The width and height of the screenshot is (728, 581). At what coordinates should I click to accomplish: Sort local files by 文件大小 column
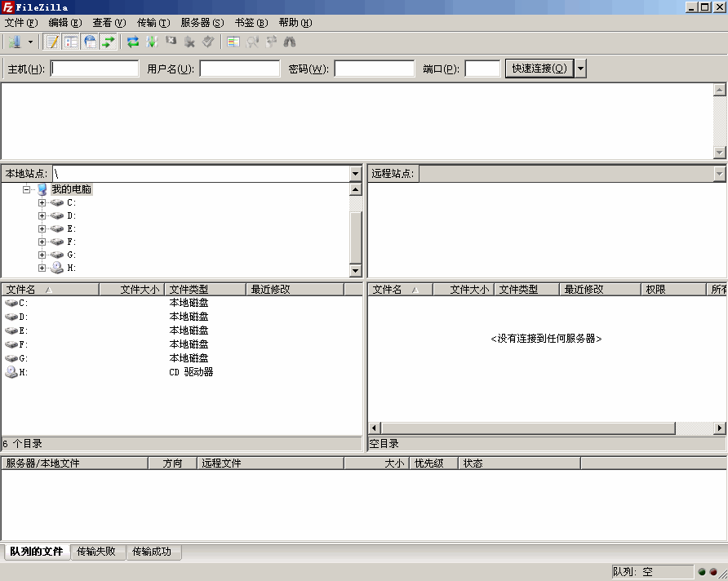(x=132, y=290)
